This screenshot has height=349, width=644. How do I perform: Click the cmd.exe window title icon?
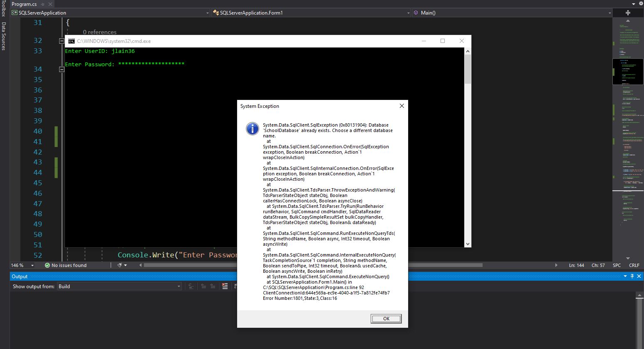(x=72, y=41)
